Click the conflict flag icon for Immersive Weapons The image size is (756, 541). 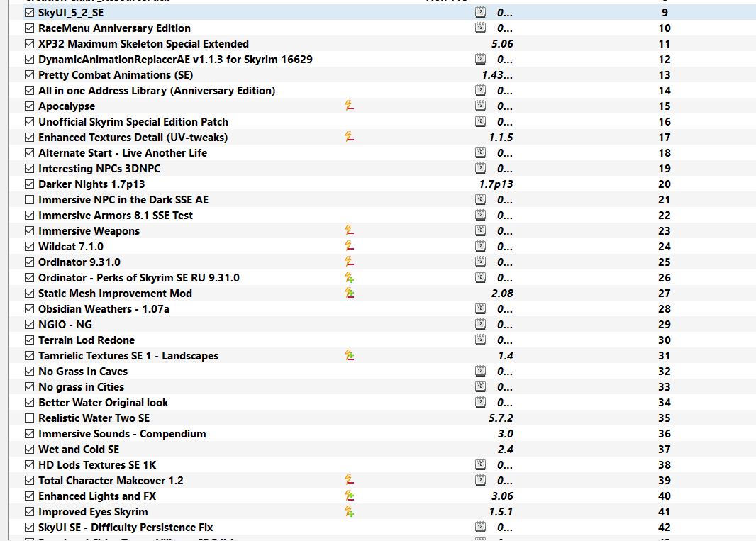[x=350, y=230]
